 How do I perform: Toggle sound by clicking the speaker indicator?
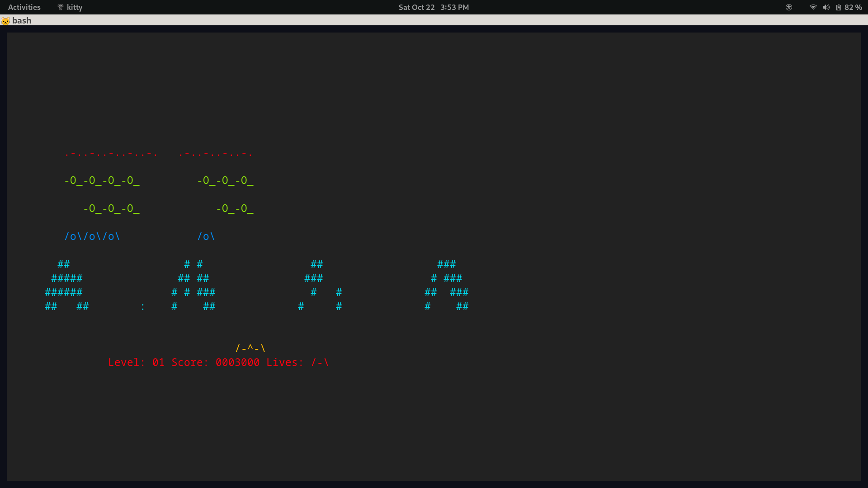(826, 7)
